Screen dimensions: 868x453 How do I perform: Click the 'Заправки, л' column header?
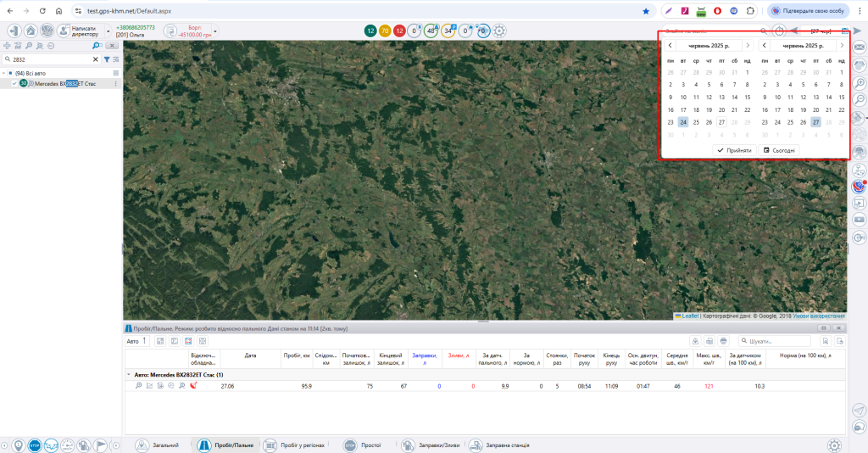tap(425, 359)
